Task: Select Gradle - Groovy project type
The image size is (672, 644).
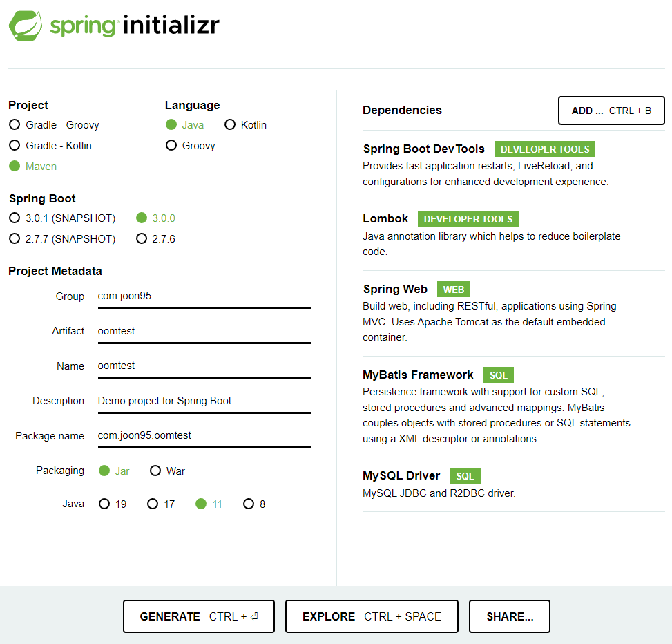Action: pyautogui.click(x=54, y=125)
